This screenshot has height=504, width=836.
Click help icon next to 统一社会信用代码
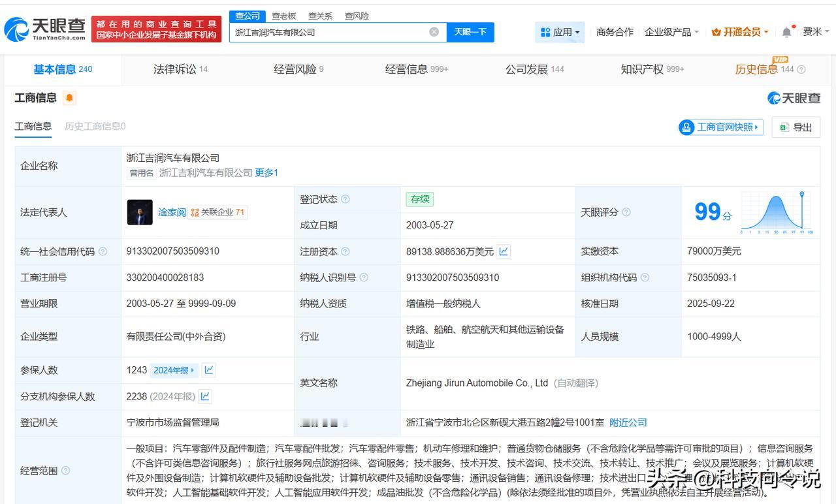pos(103,251)
